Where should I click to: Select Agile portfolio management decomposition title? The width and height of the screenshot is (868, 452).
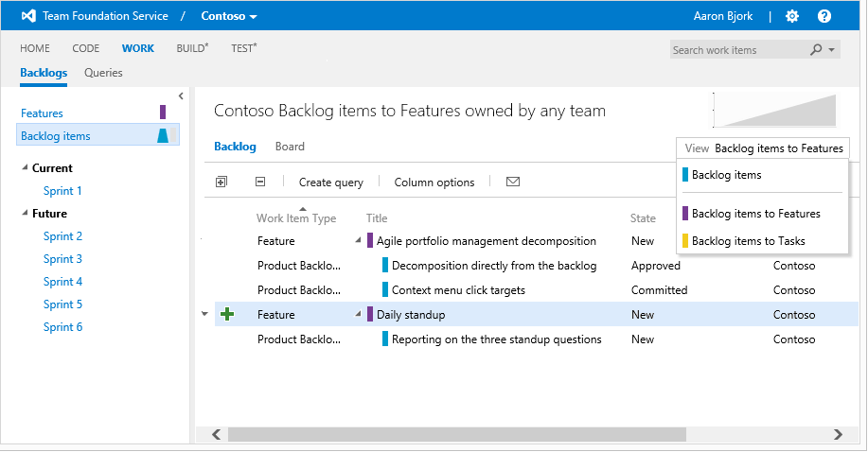pos(486,241)
